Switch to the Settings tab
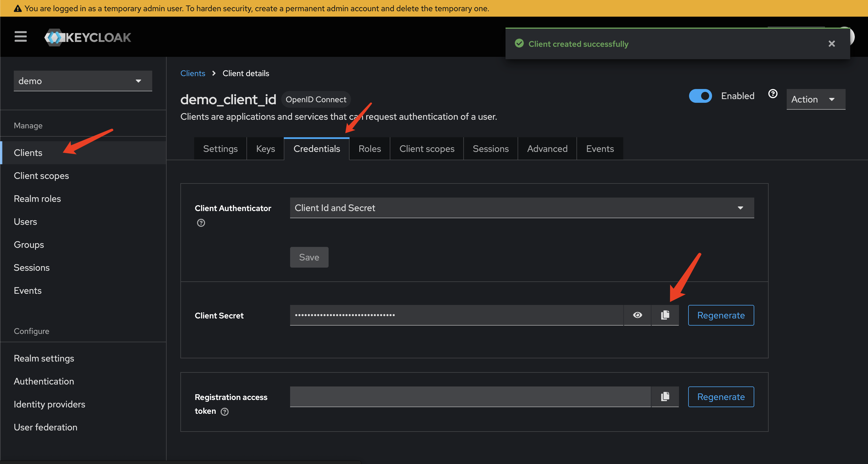This screenshot has width=868, height=464. (x=220, y=149)
